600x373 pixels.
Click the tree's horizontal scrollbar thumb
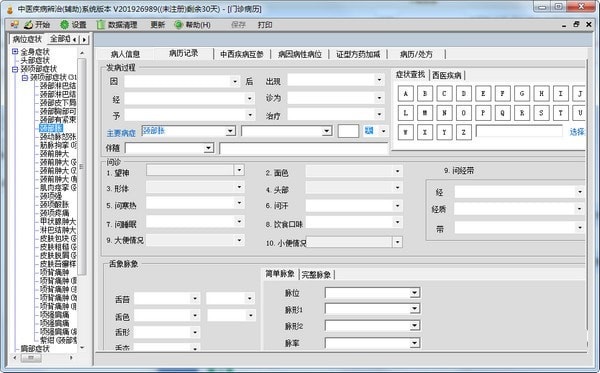coord(31,358)
